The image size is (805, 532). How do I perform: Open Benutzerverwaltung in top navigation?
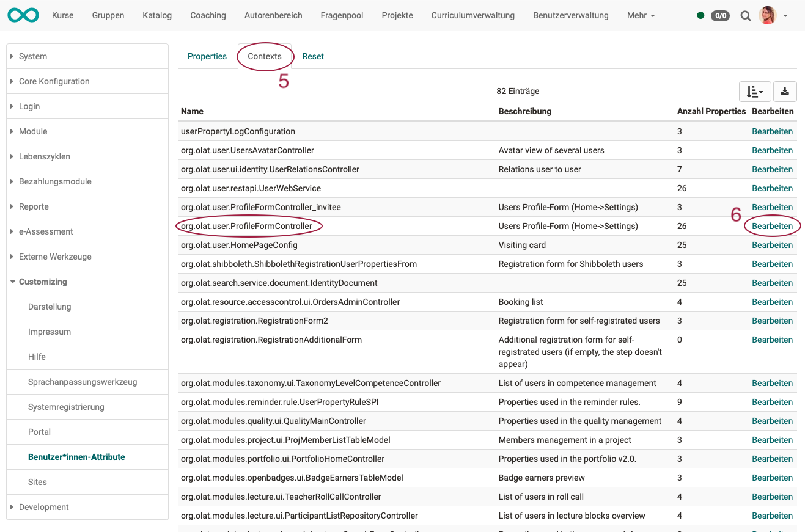570,15
